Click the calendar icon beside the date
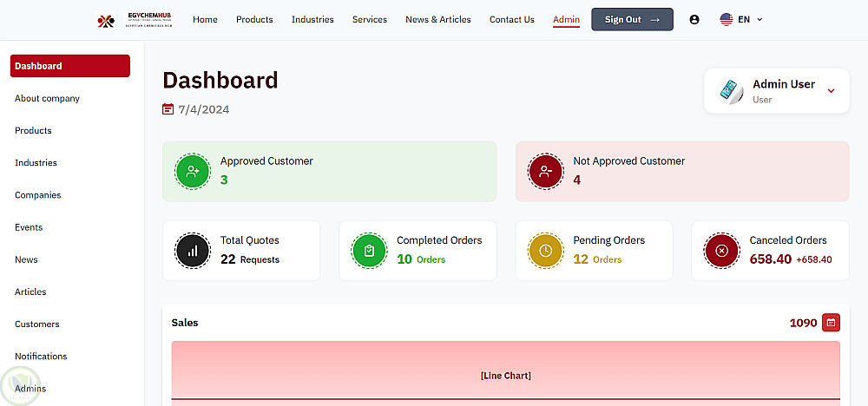Screen dimensions: 868x406 168,109
